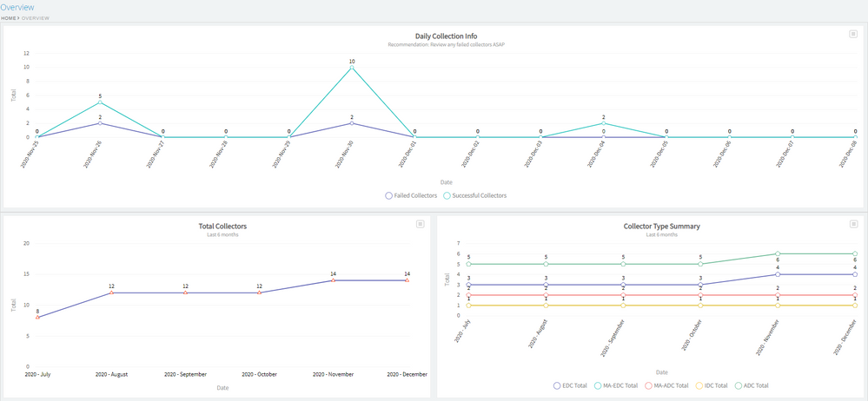The image size is (868, 401).
Task: Toggle the Failed Collectors legend series
Action: (x=412, y=195)
